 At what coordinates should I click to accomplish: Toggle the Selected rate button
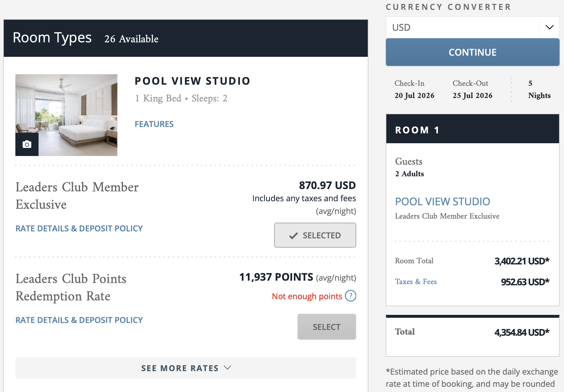pos(315,235)
